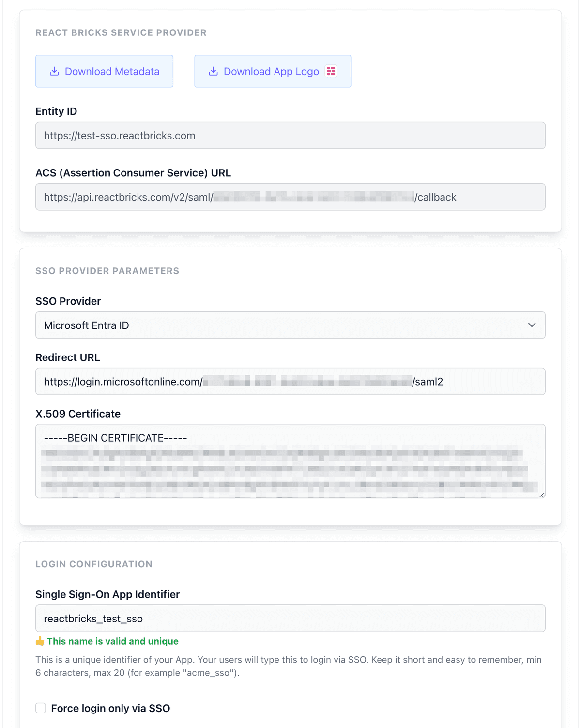Enable Force login only via SSO
The image size is (581, 728).
click(x=41, y=708)
